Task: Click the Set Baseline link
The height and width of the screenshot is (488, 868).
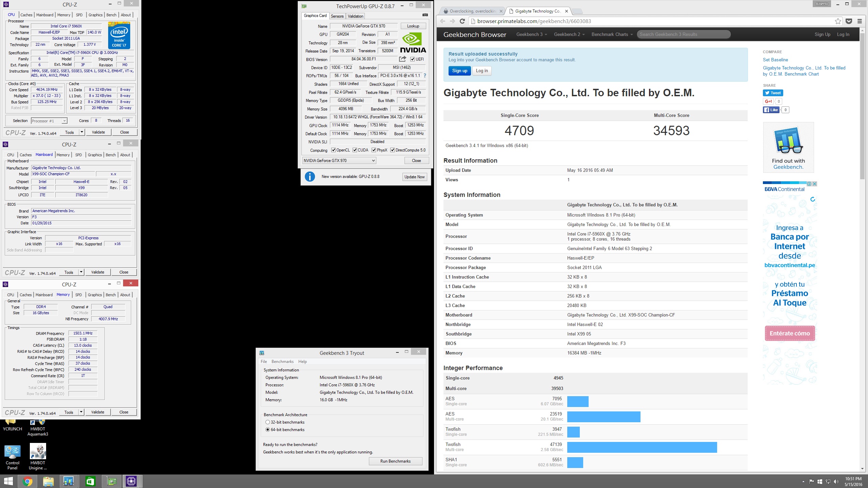Action: point(775,60)
